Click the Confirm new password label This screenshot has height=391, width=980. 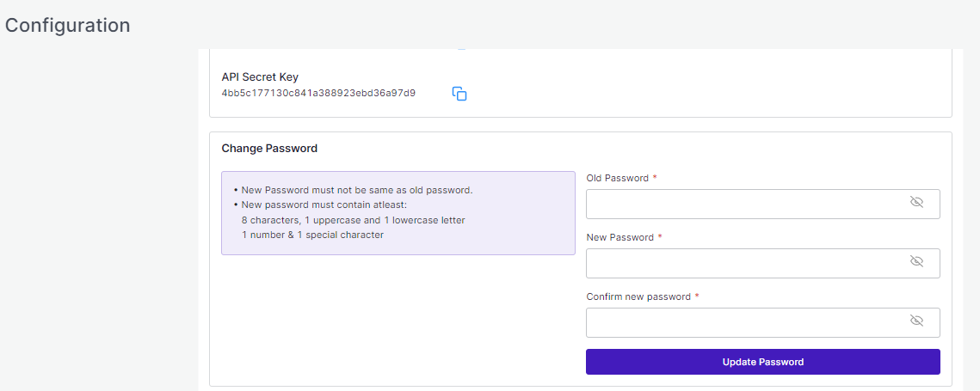(x=638, y=296)
